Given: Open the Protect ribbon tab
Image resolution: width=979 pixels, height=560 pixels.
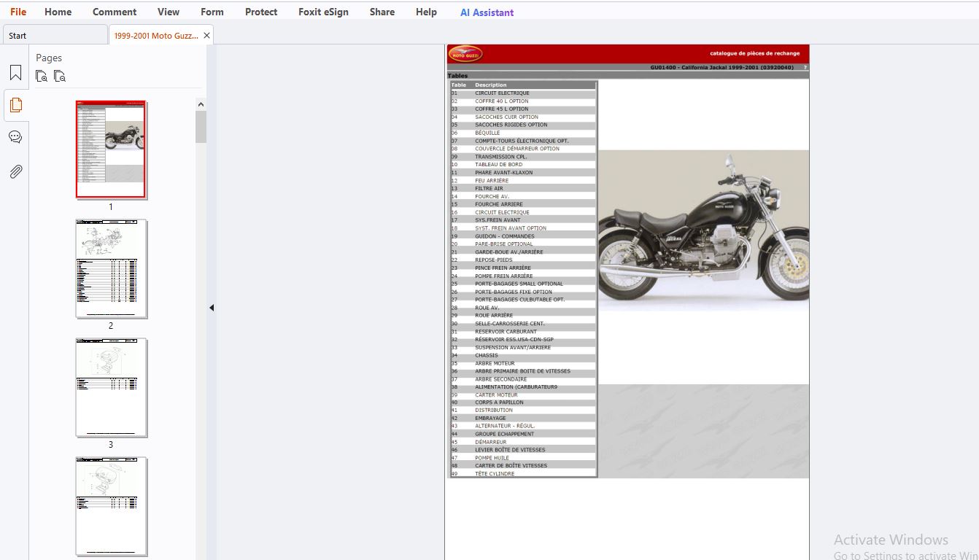Looking at the screenshot, I should [x=261, y=12].
